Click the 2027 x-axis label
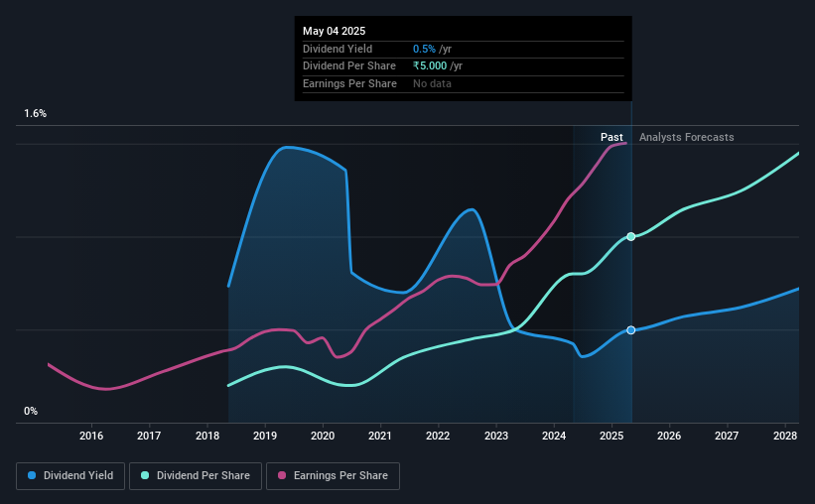Viewport: 815px width, 504px height. click(x=727, y=436)
